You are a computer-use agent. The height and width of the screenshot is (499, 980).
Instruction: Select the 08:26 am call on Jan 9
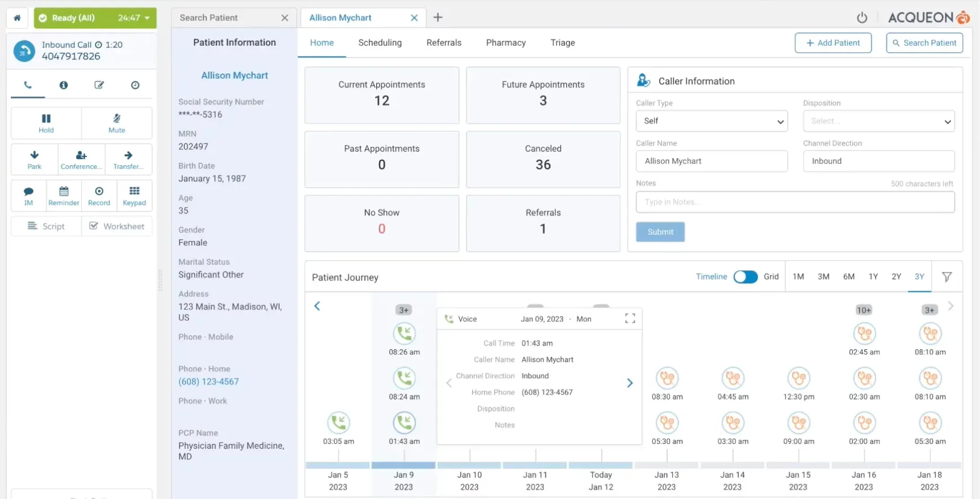coord(404,334)
